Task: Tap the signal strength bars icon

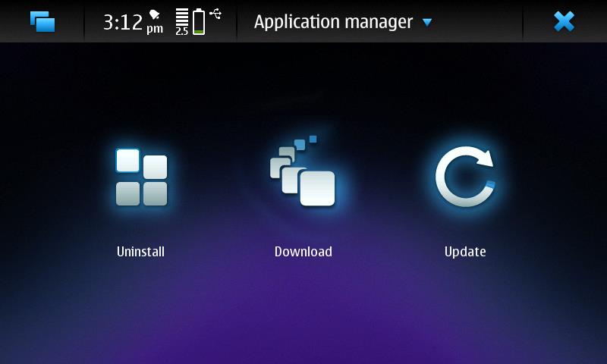Action: 182,17
